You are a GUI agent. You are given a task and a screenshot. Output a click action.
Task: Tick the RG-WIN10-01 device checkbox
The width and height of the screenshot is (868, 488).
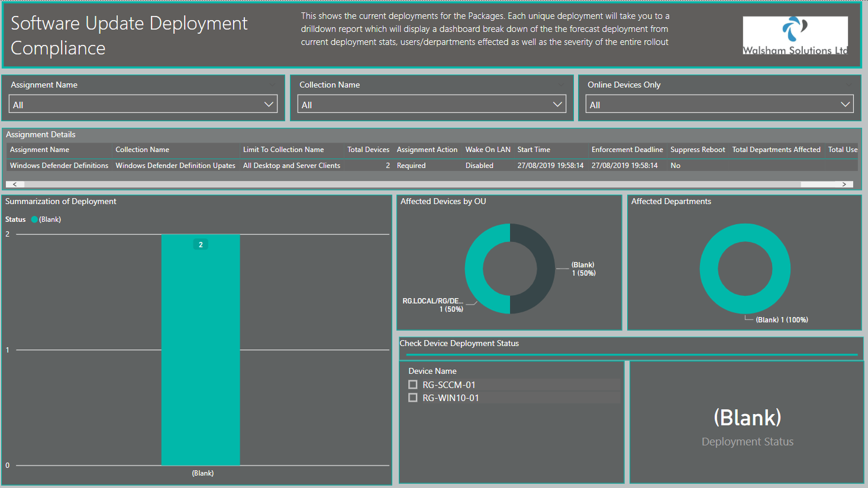click(413, 397)
